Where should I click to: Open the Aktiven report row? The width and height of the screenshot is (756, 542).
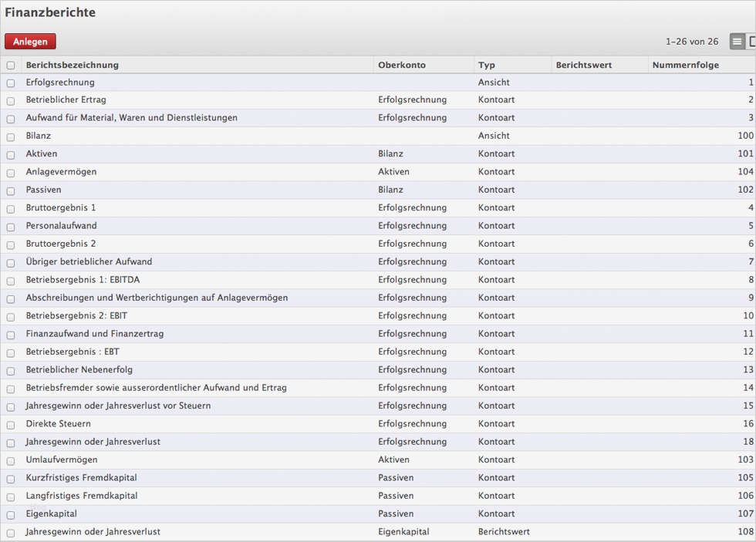[42, 153]
